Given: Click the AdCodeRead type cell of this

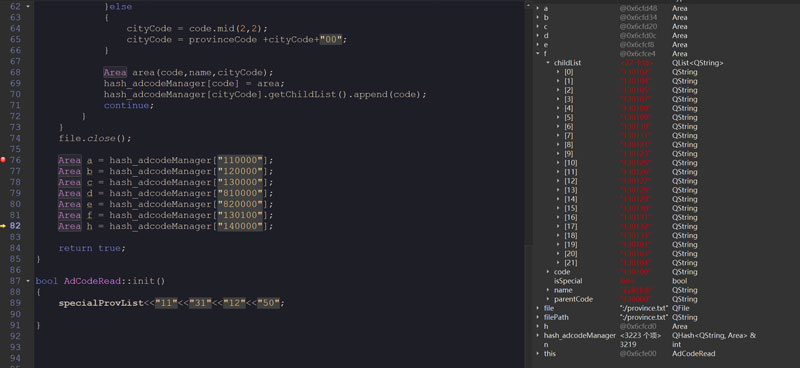Looking at the screenshot, I should [692, 354].
